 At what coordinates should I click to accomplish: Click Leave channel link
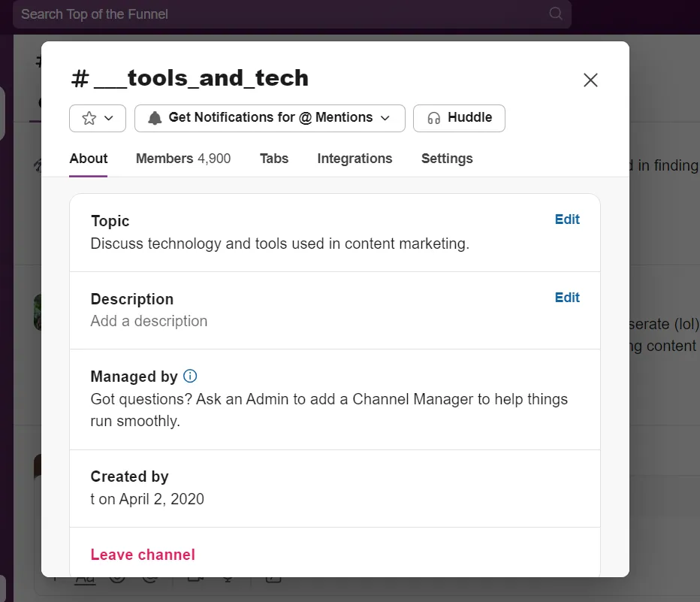143,555
